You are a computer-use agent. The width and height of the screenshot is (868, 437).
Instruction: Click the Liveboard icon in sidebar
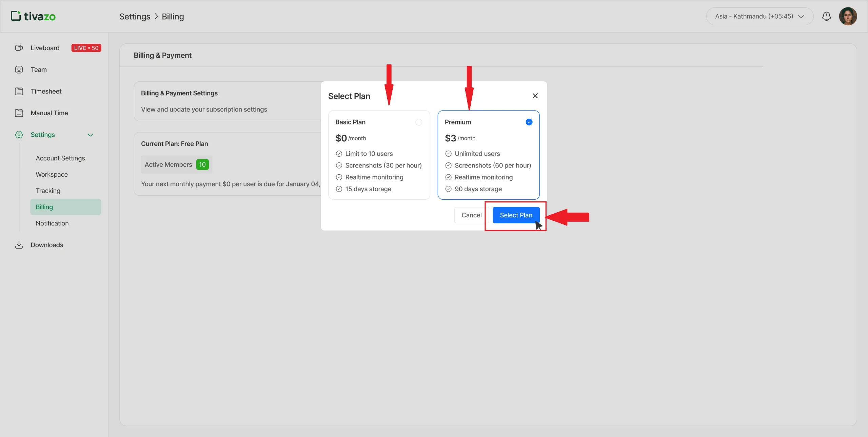[x=19, y=48]
